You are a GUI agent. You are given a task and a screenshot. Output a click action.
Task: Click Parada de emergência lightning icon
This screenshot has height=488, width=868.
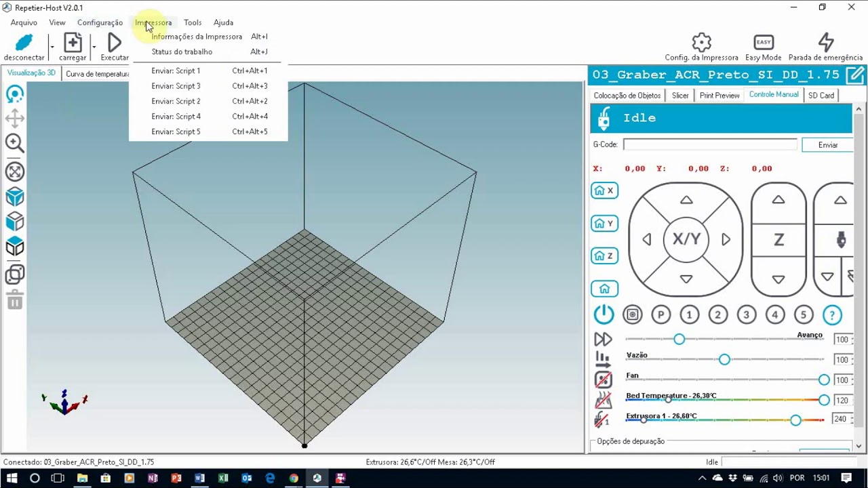pos(825,43)
